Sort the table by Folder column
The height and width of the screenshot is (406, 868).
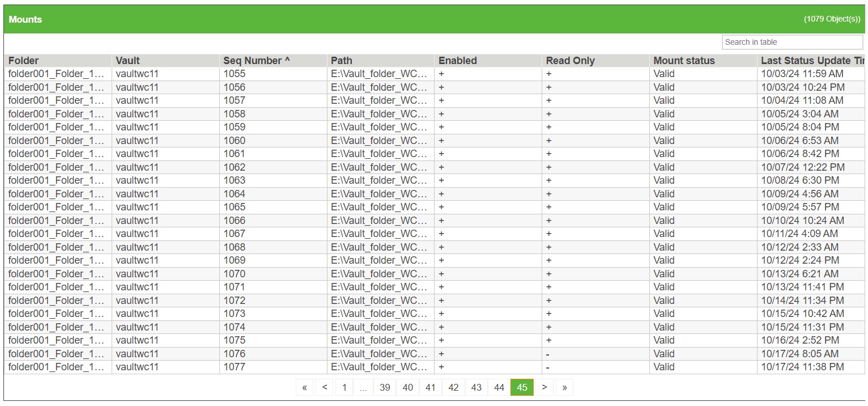(x=24, y=61)
